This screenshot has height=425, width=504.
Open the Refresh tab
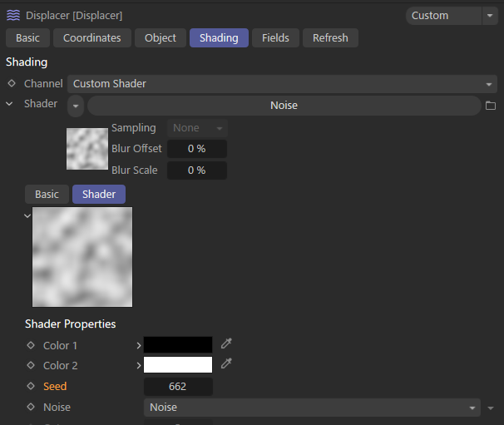[330, 38]
